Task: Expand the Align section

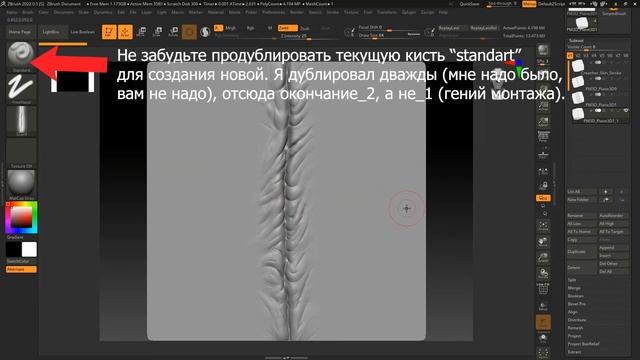Action: click(573, 312)
